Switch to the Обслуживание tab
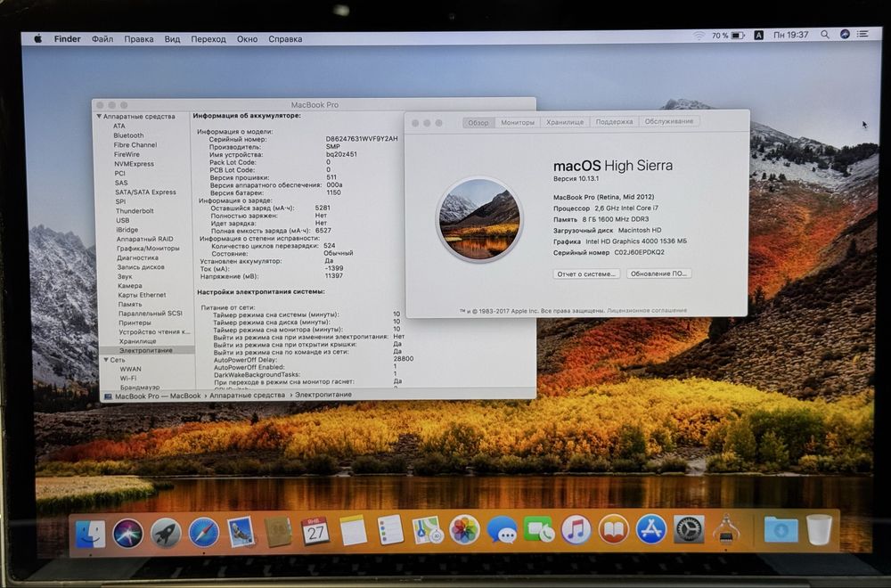Image resolution: width=891 pixels, height=588 pixels. 669,121
